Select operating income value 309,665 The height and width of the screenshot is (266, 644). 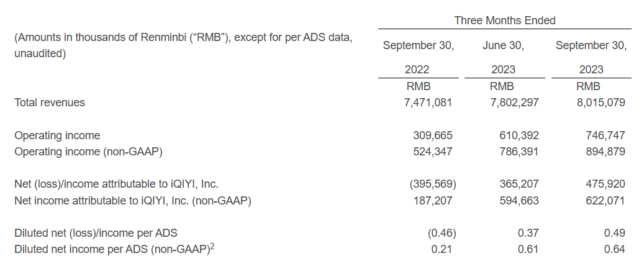433,135
